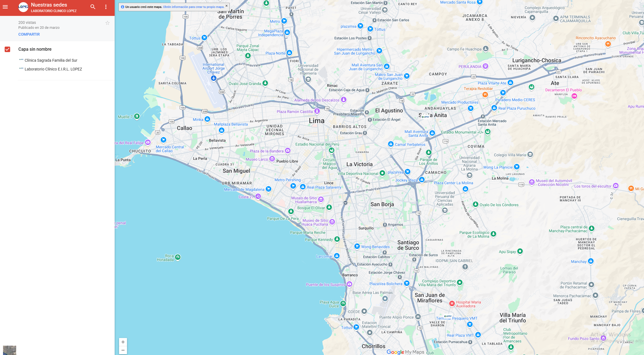Click Mallplaza Bellavista marker
Image resolution: width=644 pixels, height=355 pixels.
pos(222,130)
